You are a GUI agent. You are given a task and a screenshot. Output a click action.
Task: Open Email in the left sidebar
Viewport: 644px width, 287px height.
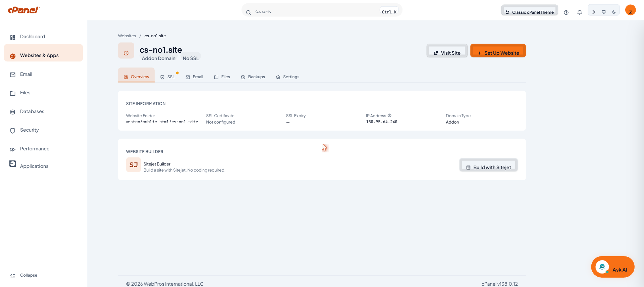tap(43, 74)
